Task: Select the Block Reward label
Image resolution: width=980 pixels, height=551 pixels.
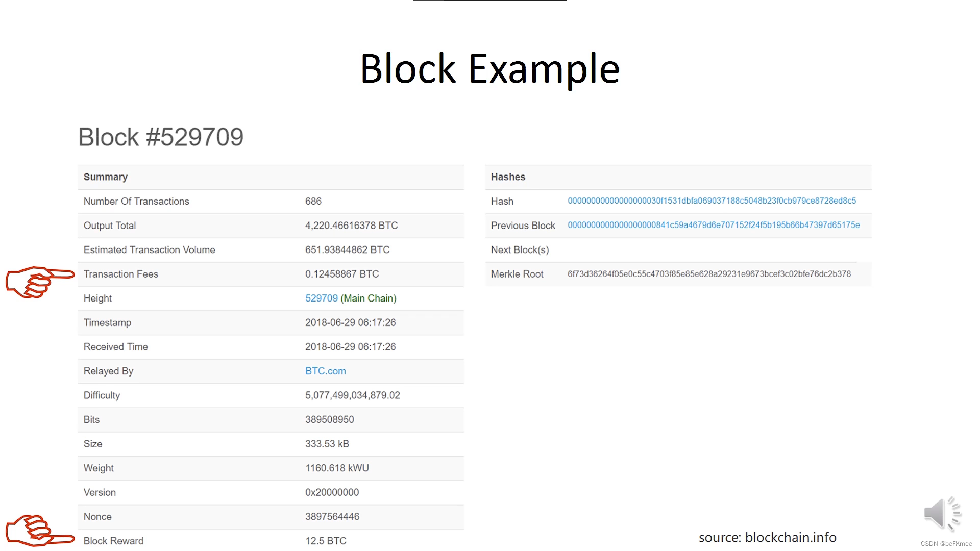Action: pos(113,541)
